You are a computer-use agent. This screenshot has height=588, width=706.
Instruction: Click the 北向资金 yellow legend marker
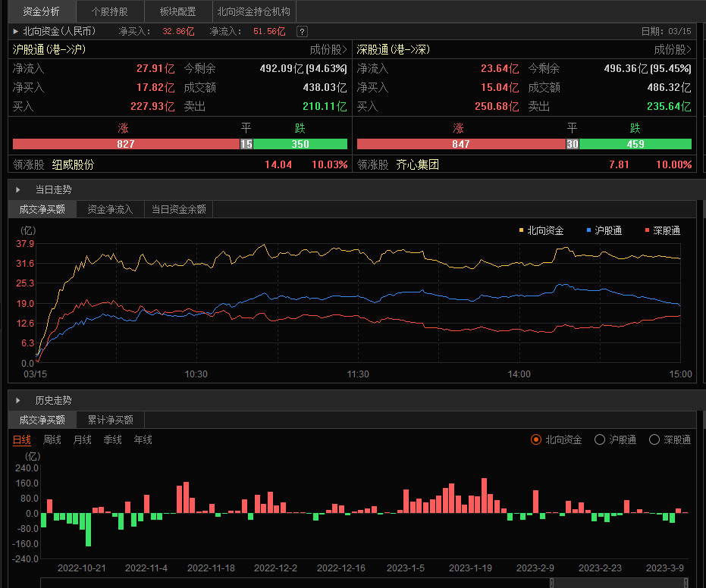(521, 230)
